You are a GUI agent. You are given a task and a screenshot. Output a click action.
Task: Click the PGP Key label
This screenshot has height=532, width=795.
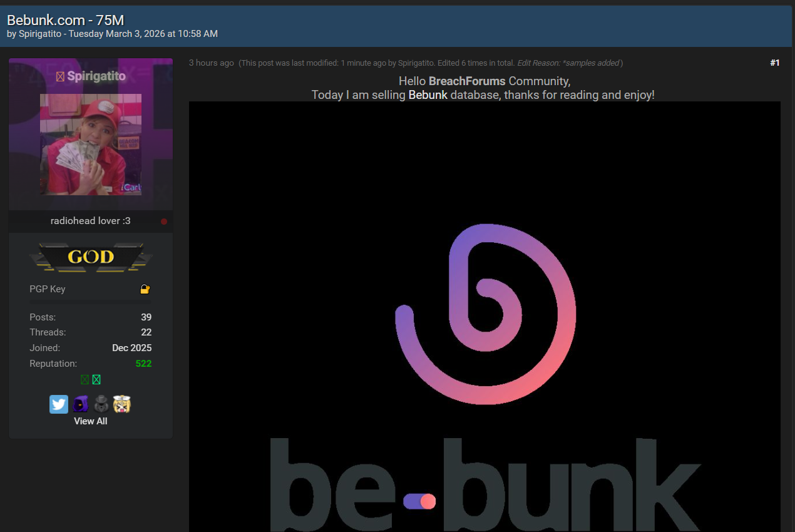[48, 289]
